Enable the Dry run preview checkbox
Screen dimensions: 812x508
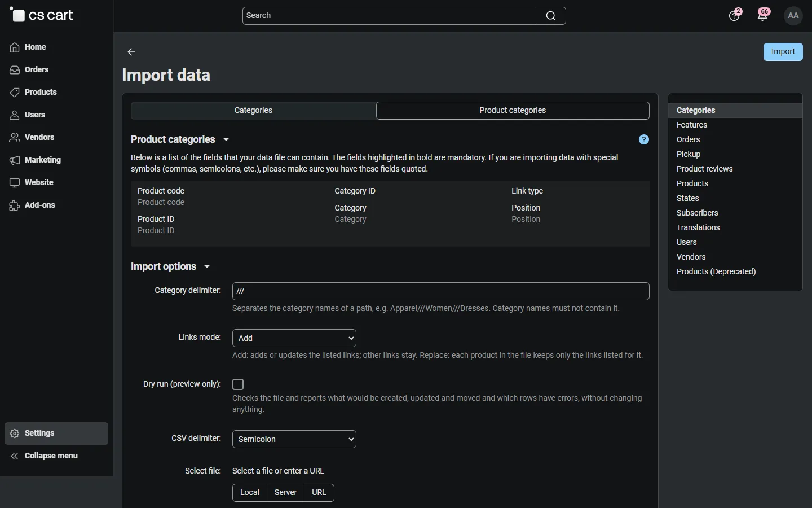(x=238, y=384)
